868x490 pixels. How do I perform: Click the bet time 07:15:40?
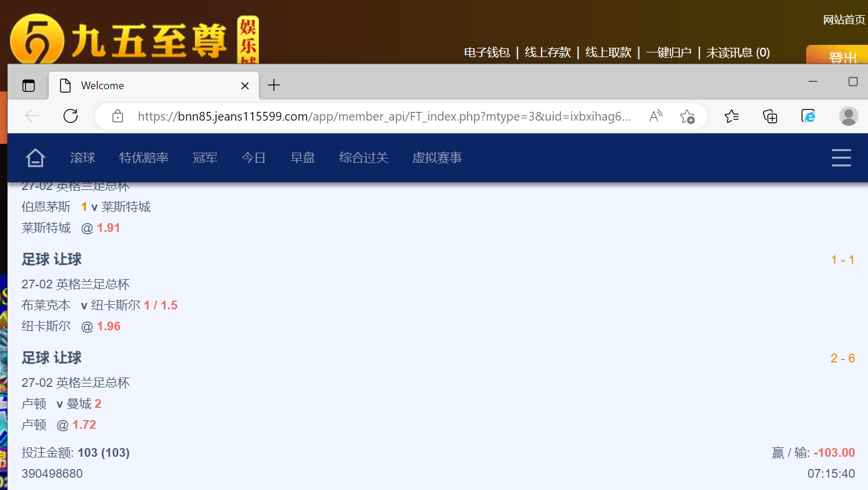[x=831, y=474]
